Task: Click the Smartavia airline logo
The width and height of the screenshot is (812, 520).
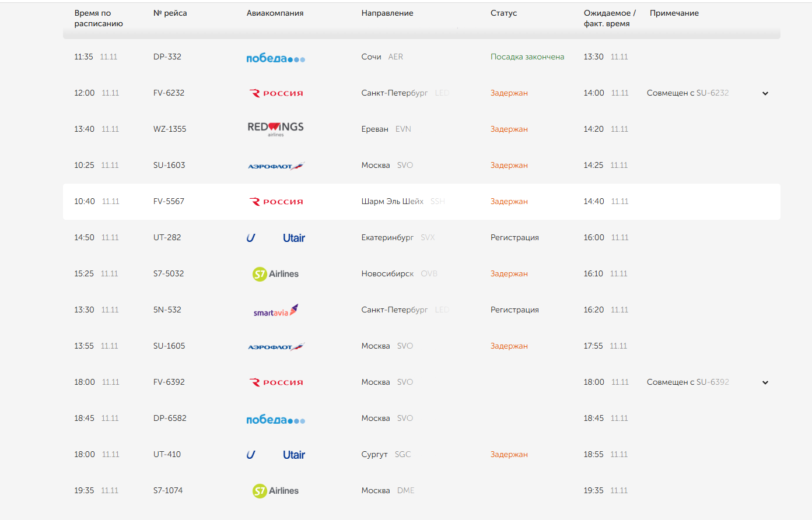Action: [275, 311]
